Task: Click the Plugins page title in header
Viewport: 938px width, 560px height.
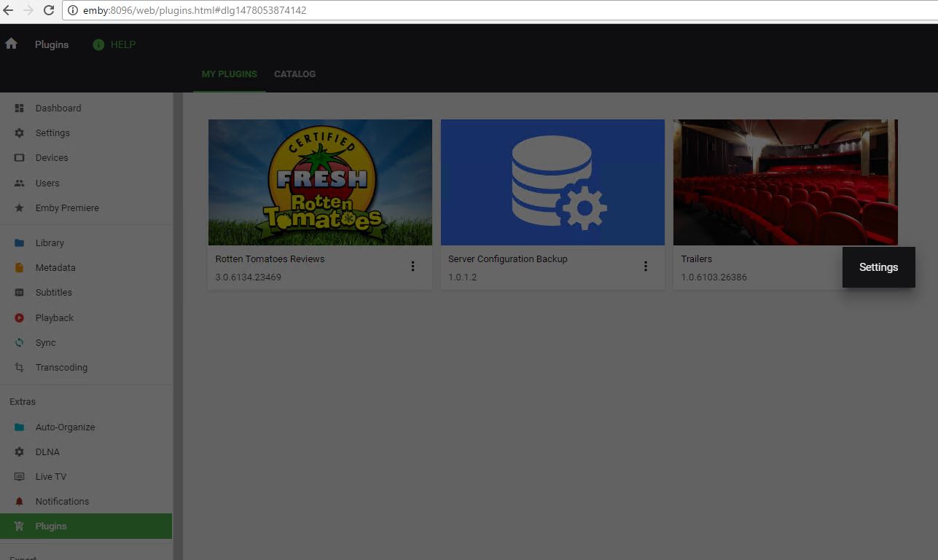Action: pyautogui.click(x=52, y=44)
